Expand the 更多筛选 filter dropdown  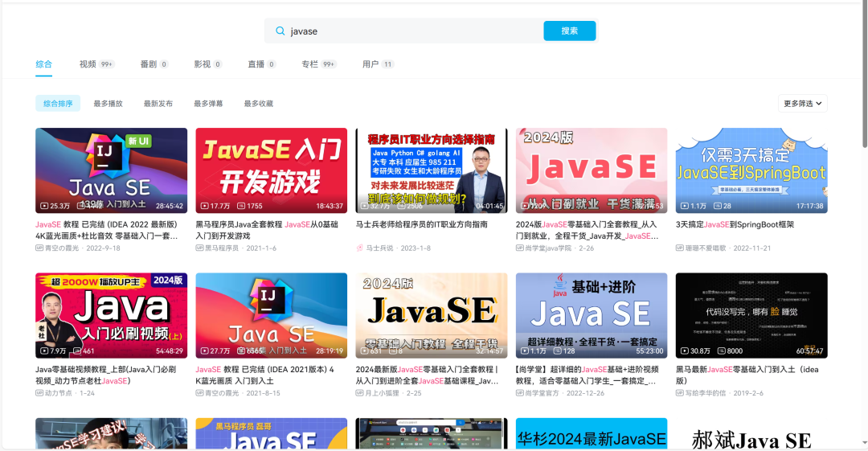(x=803, y=104)
